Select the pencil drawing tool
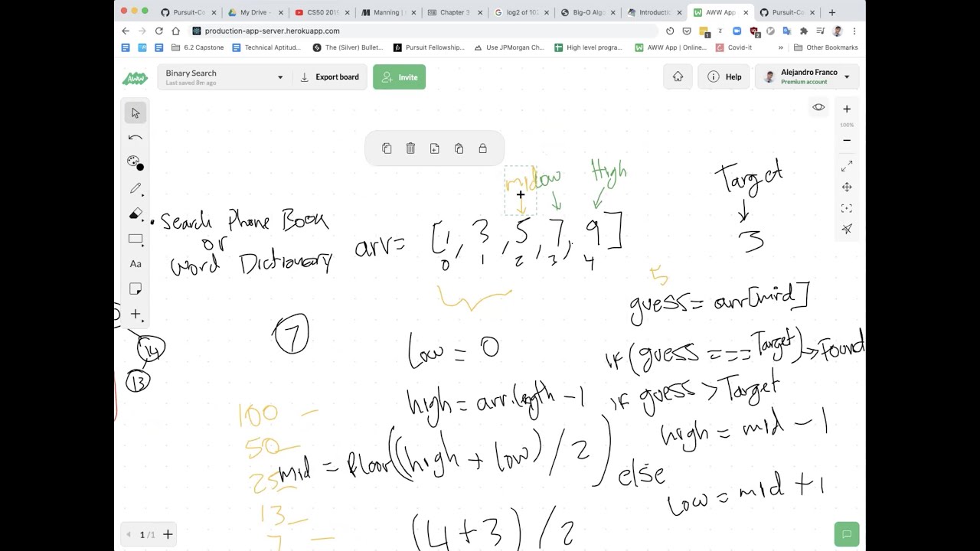Viewport: 980px width, 551px height. [x=136, y=188]
